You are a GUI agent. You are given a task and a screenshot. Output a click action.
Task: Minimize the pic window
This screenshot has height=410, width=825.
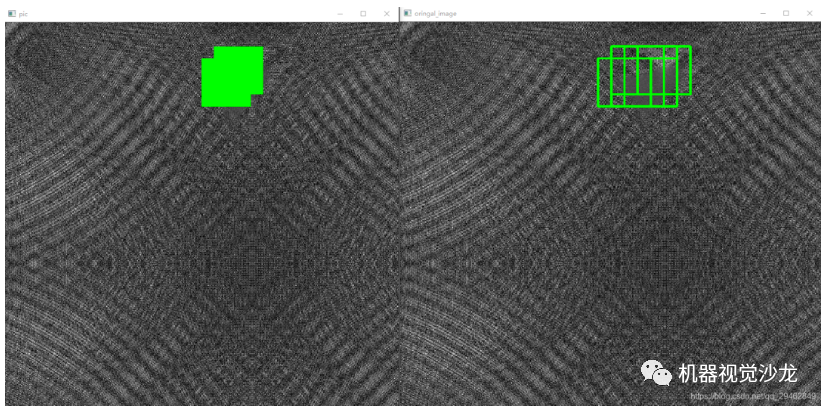[x=340, y=14]
